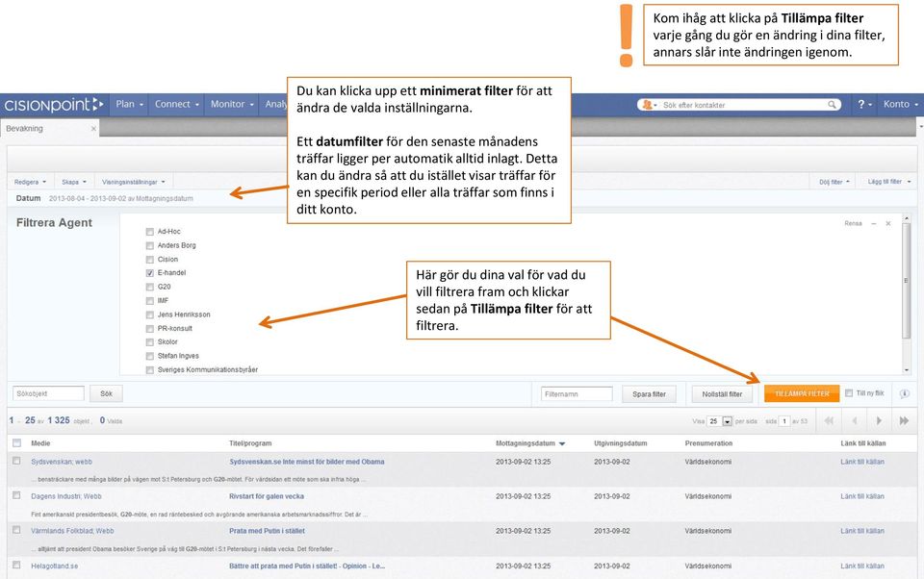This screenshot has width=924, height=579.
Task: Tick the Ad-Hoc agent checkbox
Action: [150, 232]
